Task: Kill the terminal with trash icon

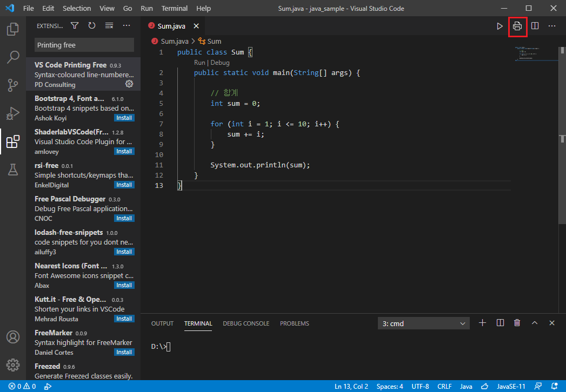Action: [517, 323]
